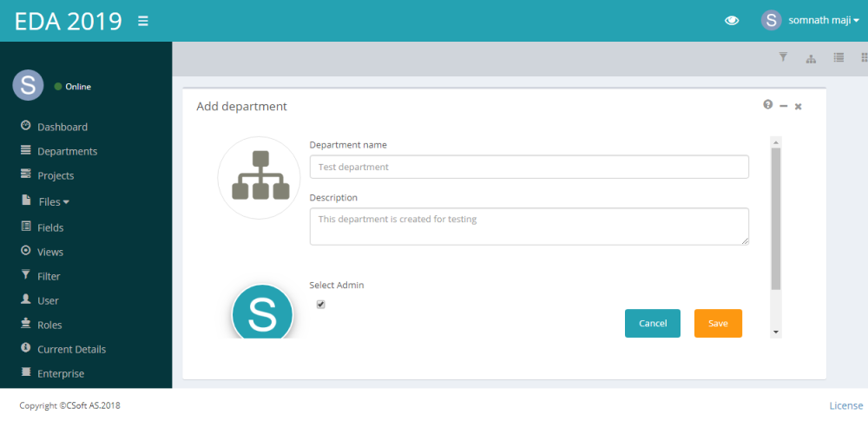Open the hierarchy tree view icon
Viewport: 868px width, 421px height.
pos(811,58)
